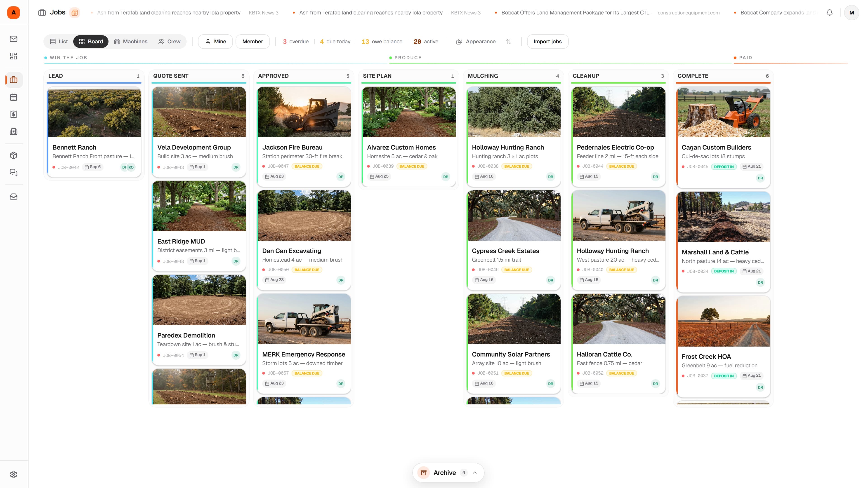The height and width of the screenshot is (488, 868).
Task: Open Ash from Terafab news headline with orange dot
Action: click(x=371, y=12)
